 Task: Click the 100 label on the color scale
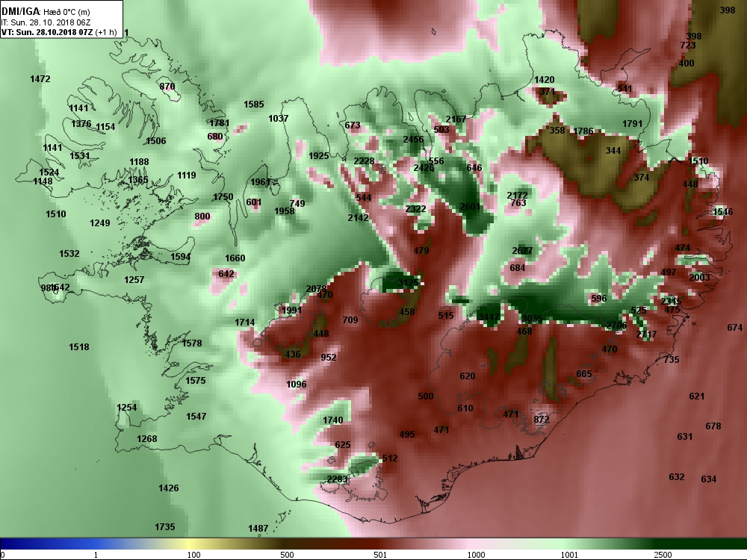click(194, 555)
